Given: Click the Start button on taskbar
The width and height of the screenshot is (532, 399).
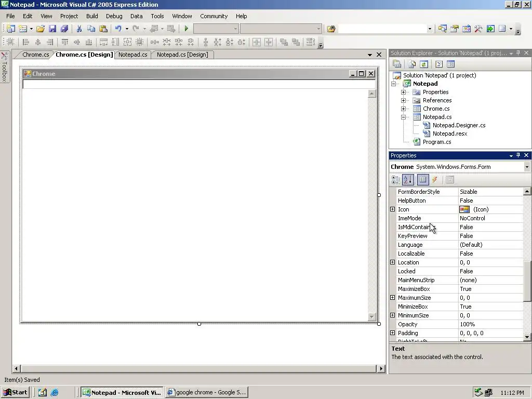Looking at the screenshot, I should [15, 392].
